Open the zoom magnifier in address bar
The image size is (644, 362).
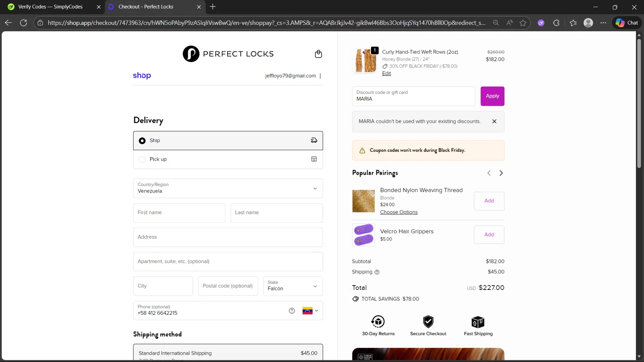point(496,23)
